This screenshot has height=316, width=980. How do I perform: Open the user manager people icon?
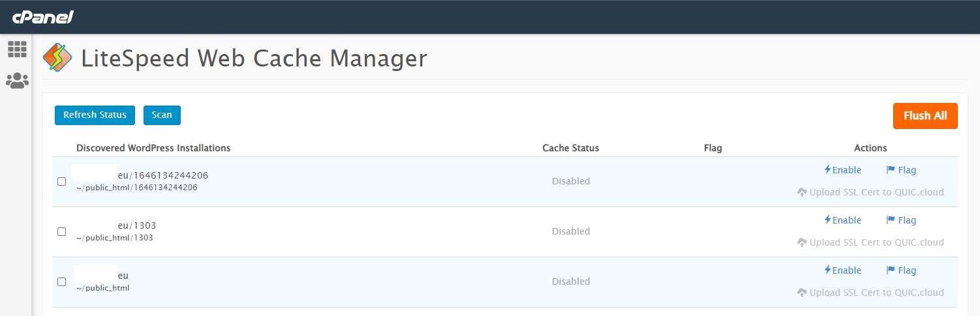click(17, 81)
